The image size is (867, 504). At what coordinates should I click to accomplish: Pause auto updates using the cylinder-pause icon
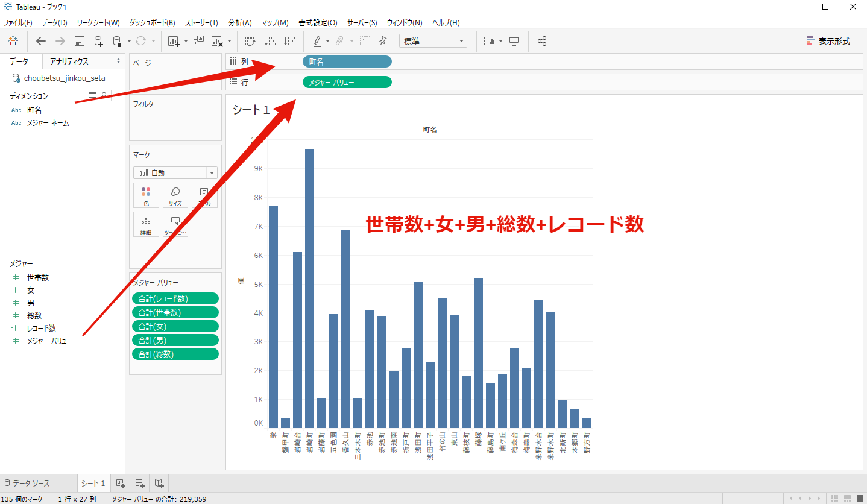118,41
